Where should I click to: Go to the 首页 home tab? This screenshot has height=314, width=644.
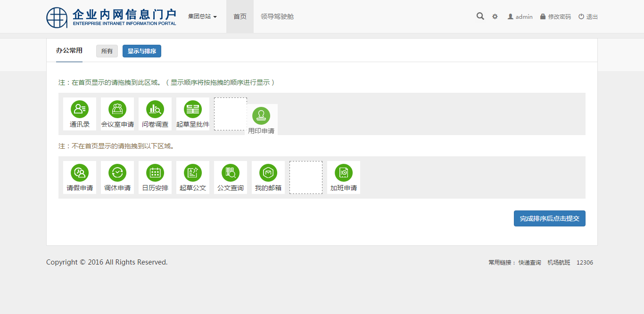point(240,16)
